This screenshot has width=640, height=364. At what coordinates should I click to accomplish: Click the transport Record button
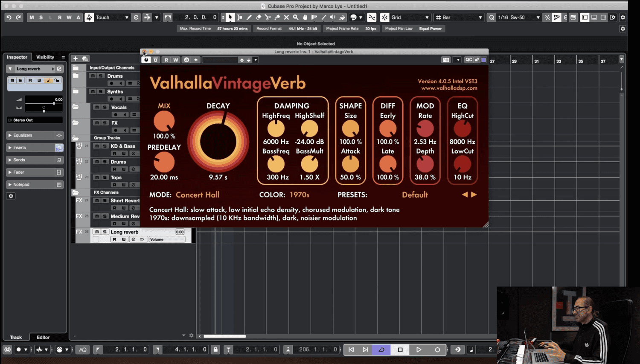[437, 349]
